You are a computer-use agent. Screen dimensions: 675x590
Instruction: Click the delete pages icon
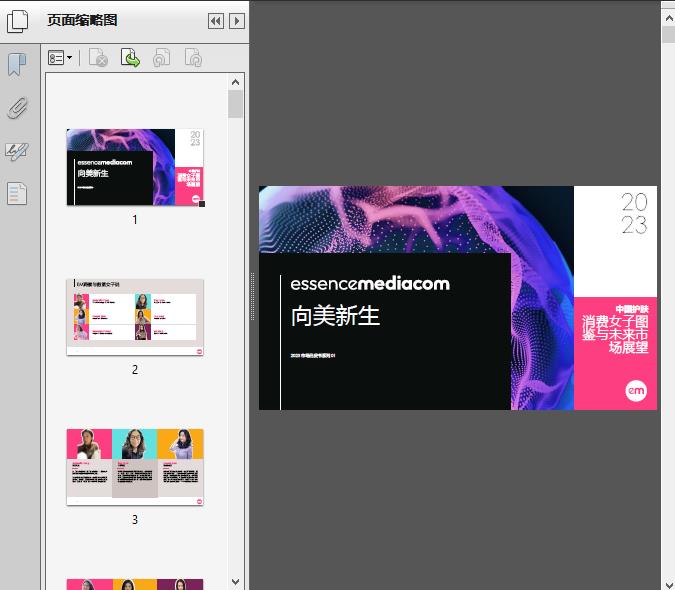point(98,58)
